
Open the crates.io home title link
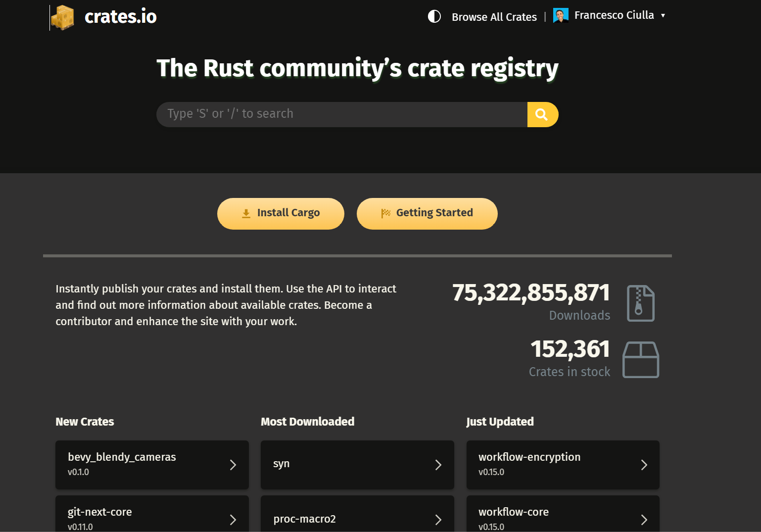tap(120, 17)
